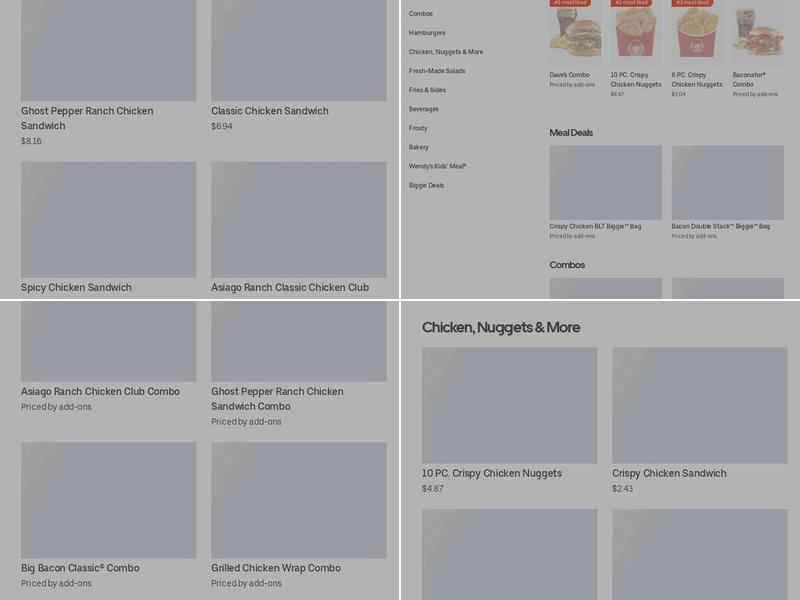Select Chicken, Nuggets & More category
800x600 pixels.
(x=441, y=53)
